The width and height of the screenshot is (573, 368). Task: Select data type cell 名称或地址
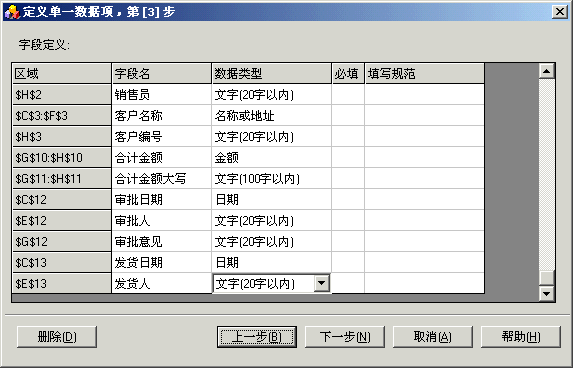pyautogui.click(x=272, y=115)
